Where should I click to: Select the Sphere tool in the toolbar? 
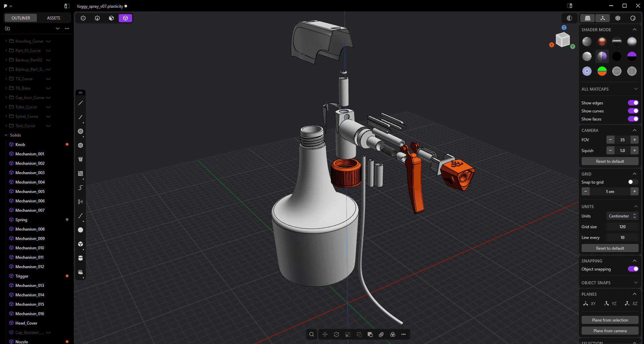80,230
